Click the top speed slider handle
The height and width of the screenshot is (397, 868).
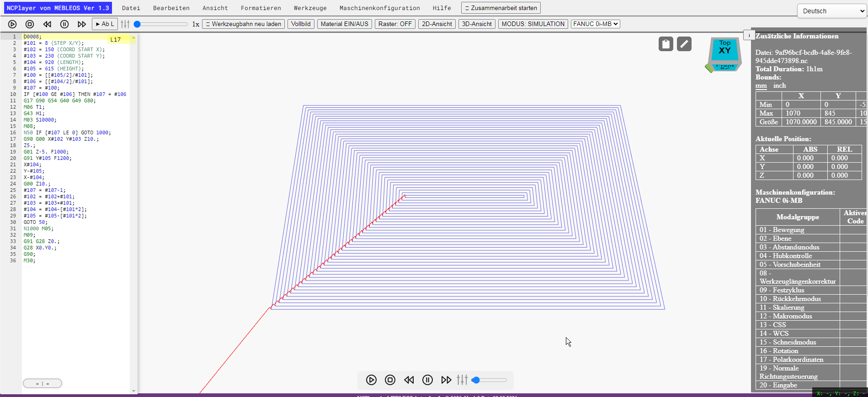pyautogui.click(x=137, y=24)
